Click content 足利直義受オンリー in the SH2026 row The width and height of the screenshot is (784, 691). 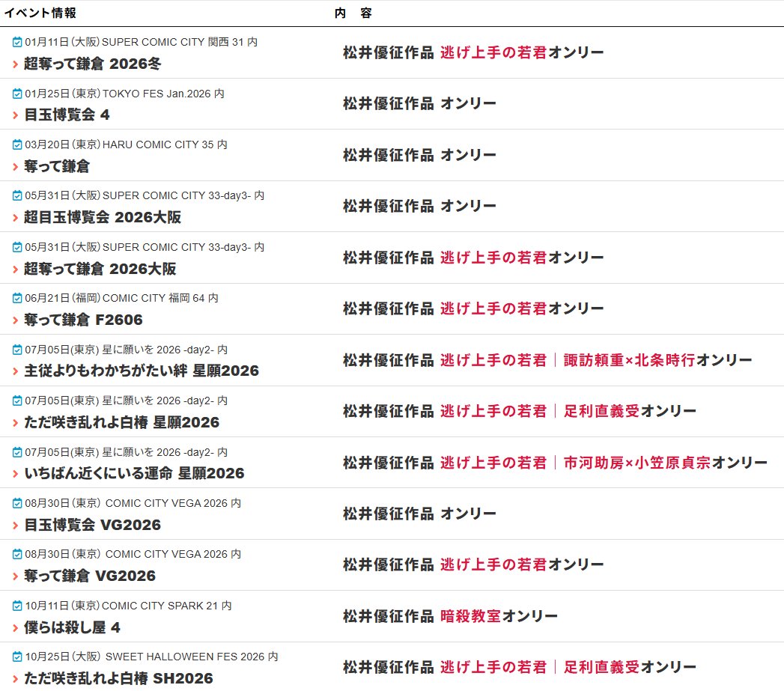[630, 667]
